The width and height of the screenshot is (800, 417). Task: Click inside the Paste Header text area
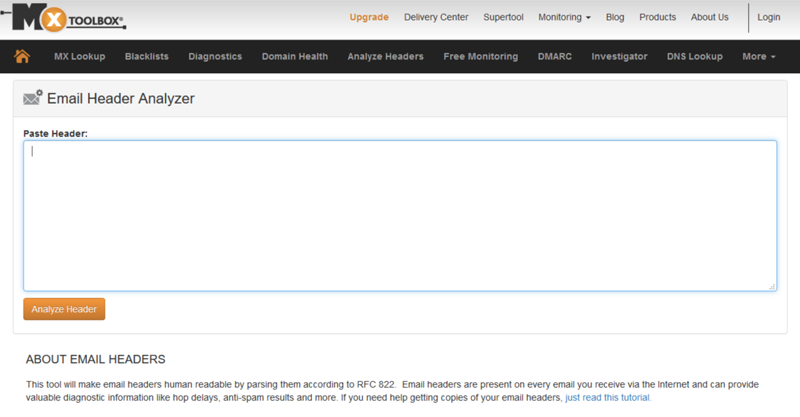pos(400,215)
